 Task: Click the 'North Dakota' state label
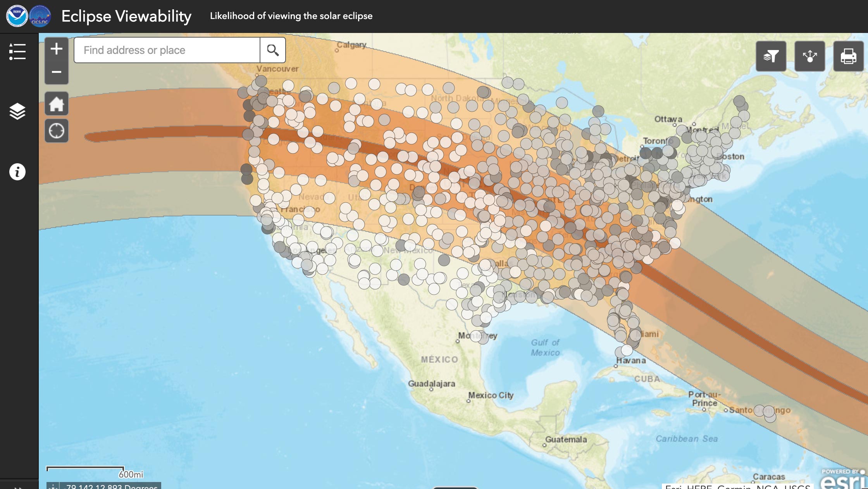[457, 98]
